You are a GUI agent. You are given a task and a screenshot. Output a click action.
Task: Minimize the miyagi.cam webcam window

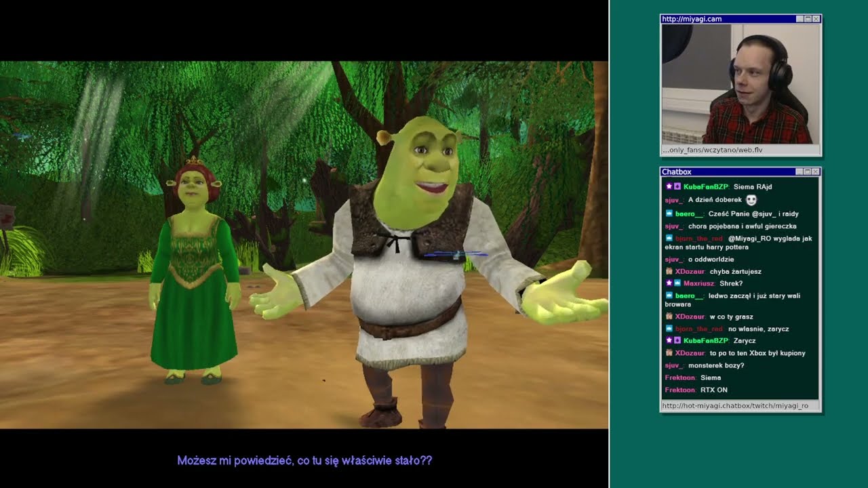tap(800, 19)
